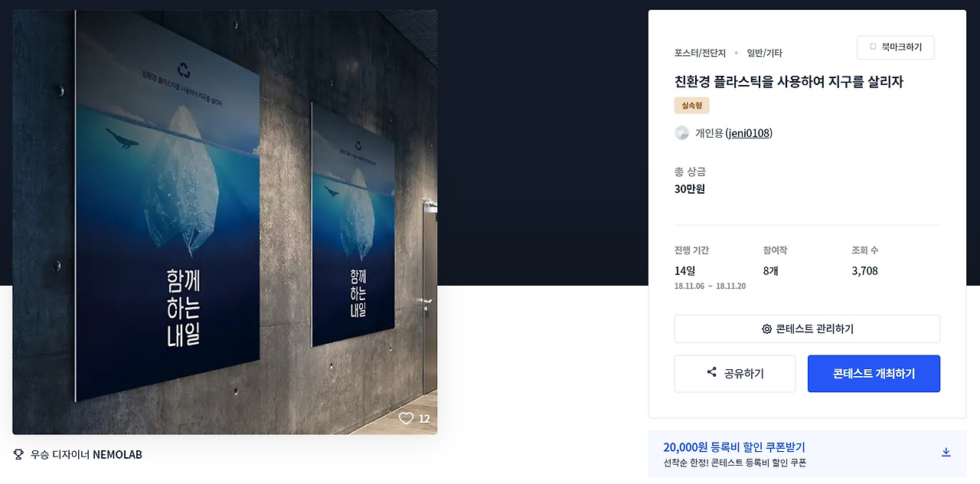980x484 pixels.
Task: Click the 20,000원 등록비 할인 쿠폰받기 banner
Action: [x=807, y=453]
